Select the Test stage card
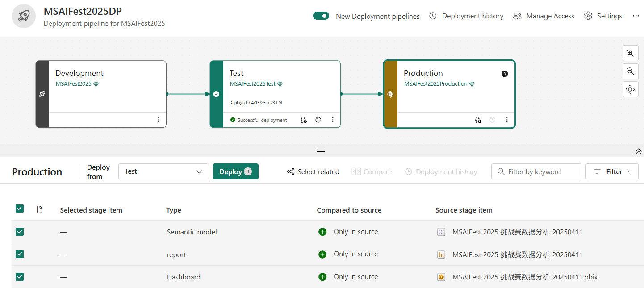The height and width of the screenshot is (292, 644). (275, 94)
